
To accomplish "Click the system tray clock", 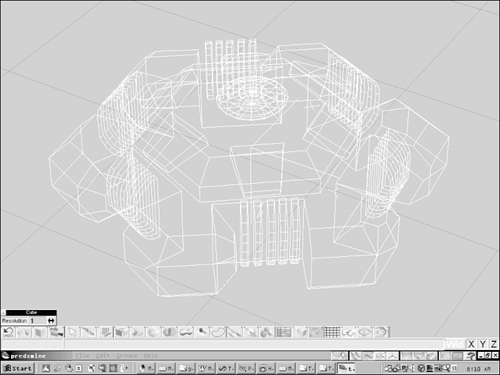I will (x=478, y=369).
